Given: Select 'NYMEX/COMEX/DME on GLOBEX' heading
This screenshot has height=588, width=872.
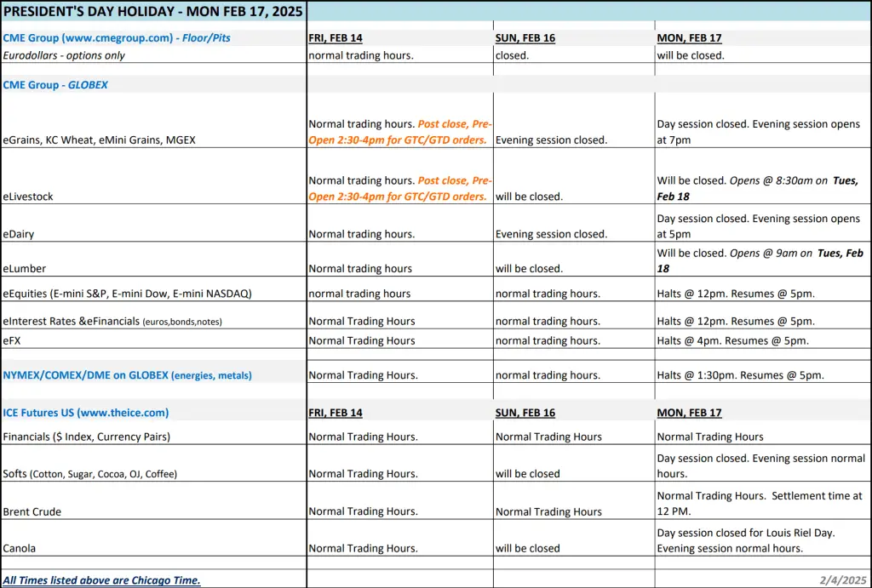Looking at the screenshot, I should 128,375.
